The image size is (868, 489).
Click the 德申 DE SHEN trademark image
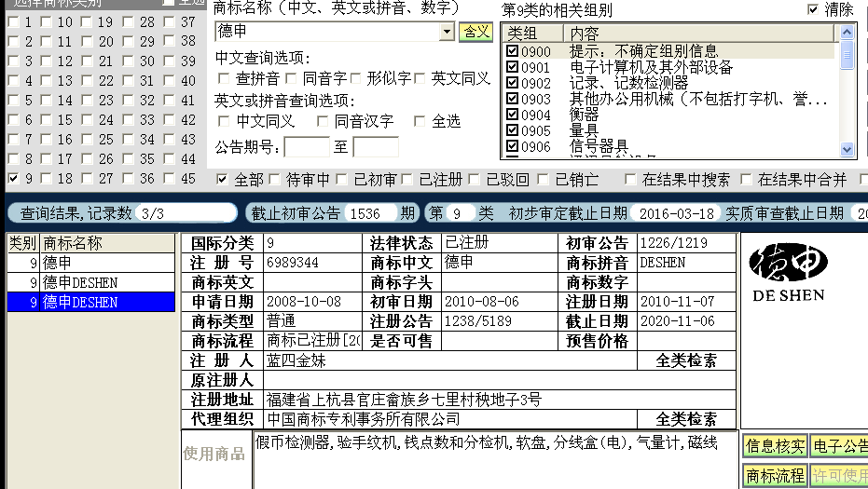coord(789,272)
